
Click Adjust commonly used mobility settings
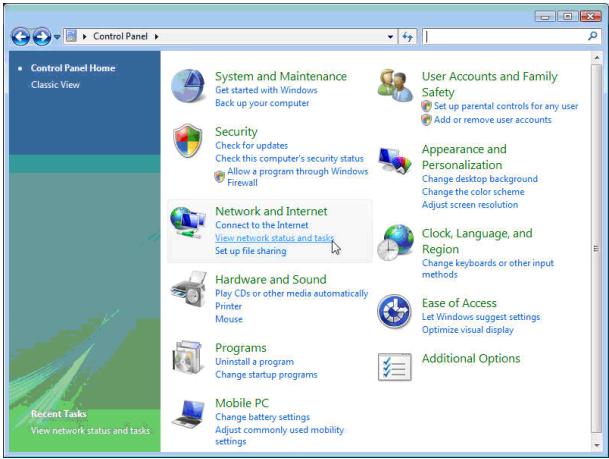coord(280,435)
